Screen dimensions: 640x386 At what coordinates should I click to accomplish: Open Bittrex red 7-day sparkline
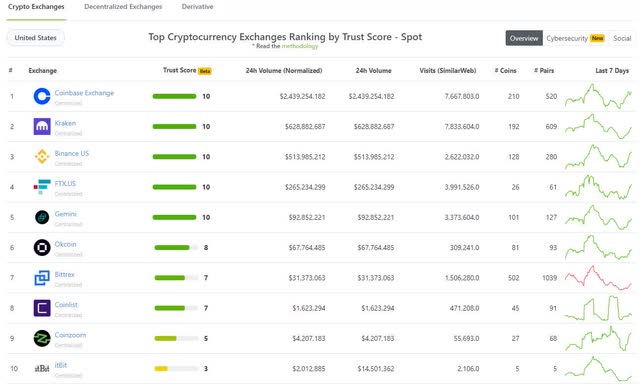click(x=598, y=278)
